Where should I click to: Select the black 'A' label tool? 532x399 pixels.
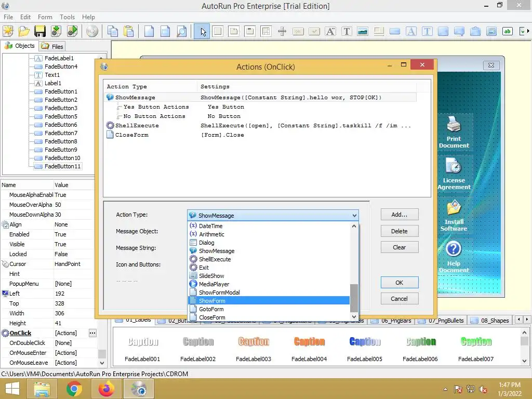click(x=330, y=32)
